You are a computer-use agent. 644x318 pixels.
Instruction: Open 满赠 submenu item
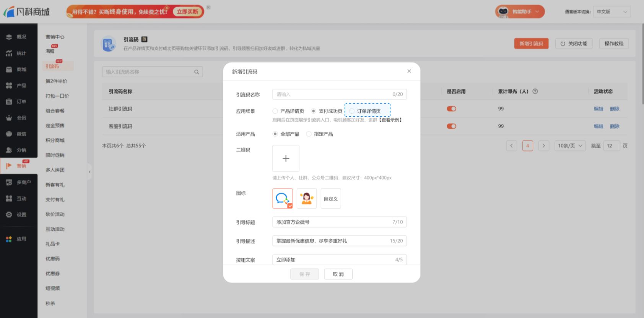point(50,51)
